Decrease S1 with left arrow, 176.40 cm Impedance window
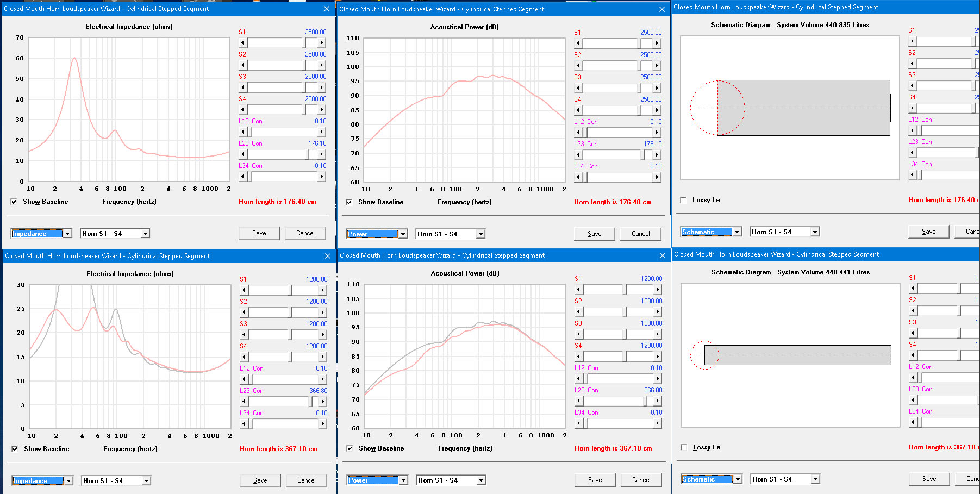Image resolution: width=980 pixels, height=494 pixels. (243, 43)
